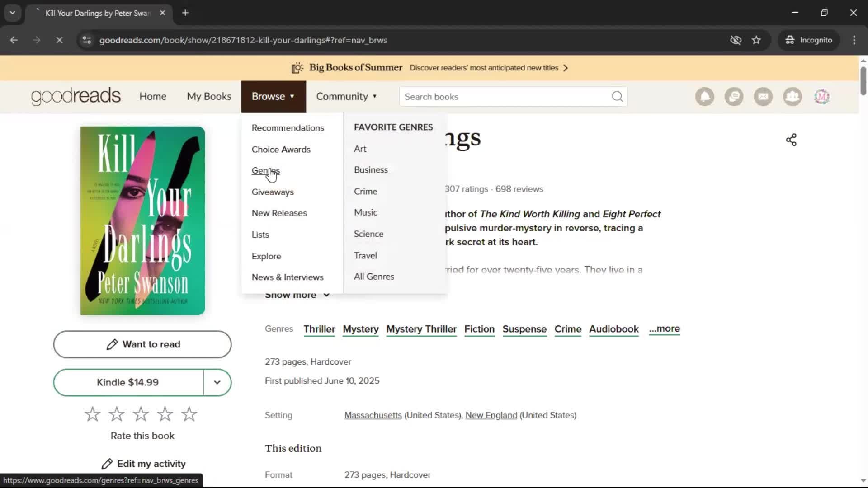868x488 pixels.
Task: Go to Home in navigation
Action: click(153, 96)
